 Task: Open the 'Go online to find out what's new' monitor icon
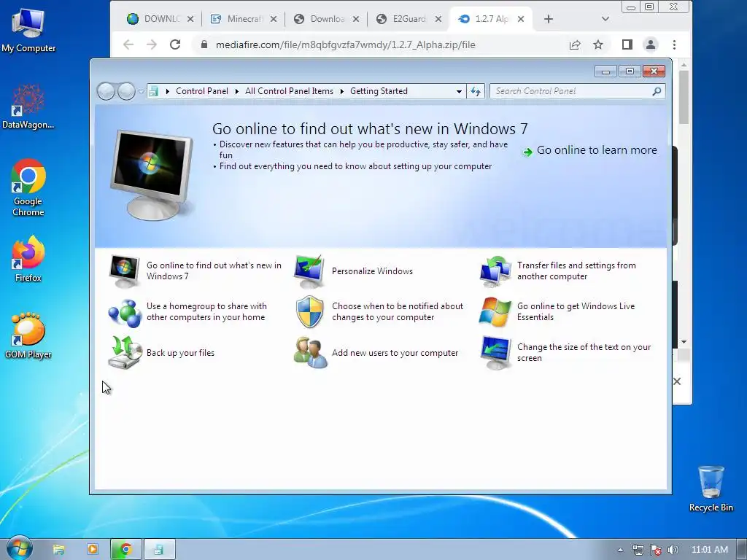pyautogui.click(x=124, y=271)
